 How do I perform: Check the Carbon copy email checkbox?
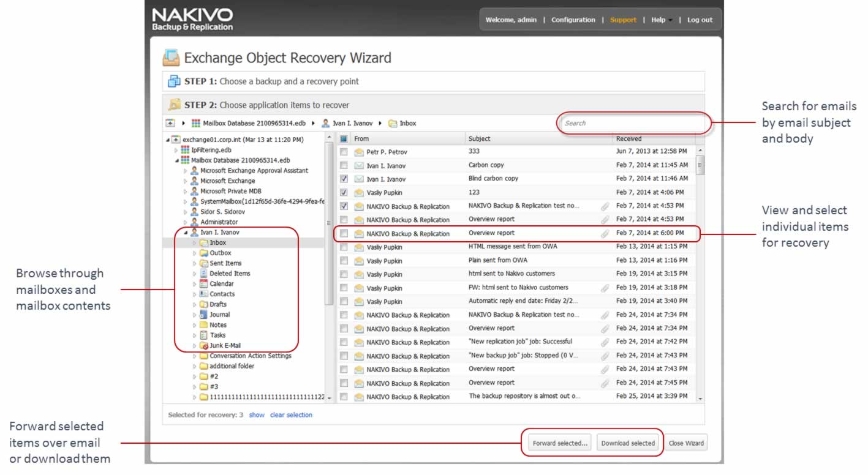(x=344, y=165)
